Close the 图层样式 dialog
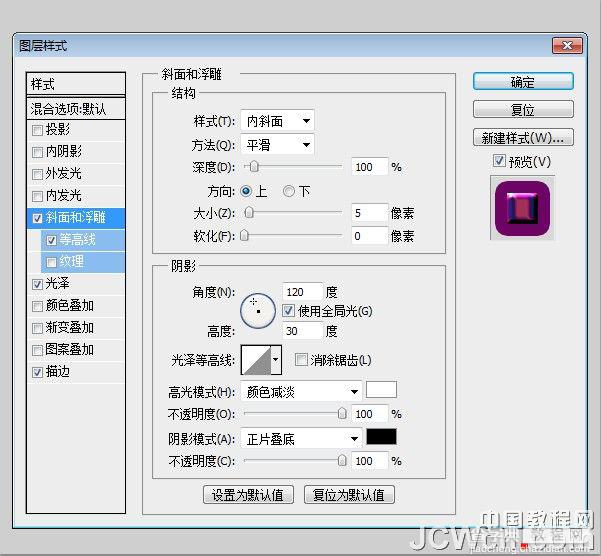Viewport: 601px width, 556px height. point(567,46)
